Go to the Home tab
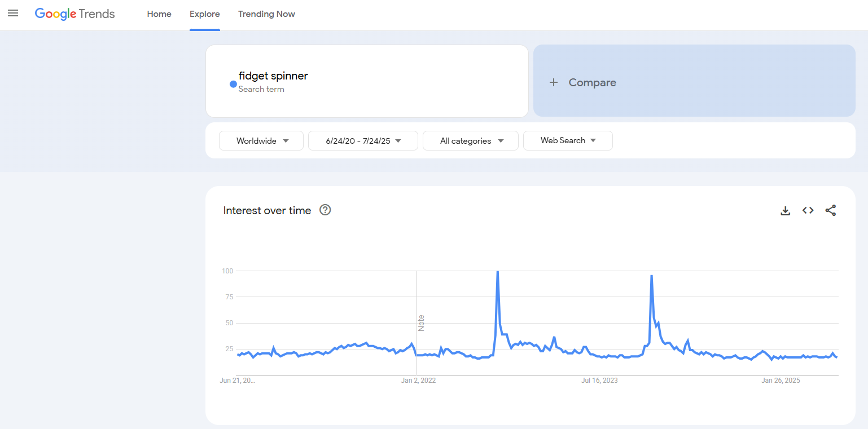 pyautogui.click(x=159, y=14)
